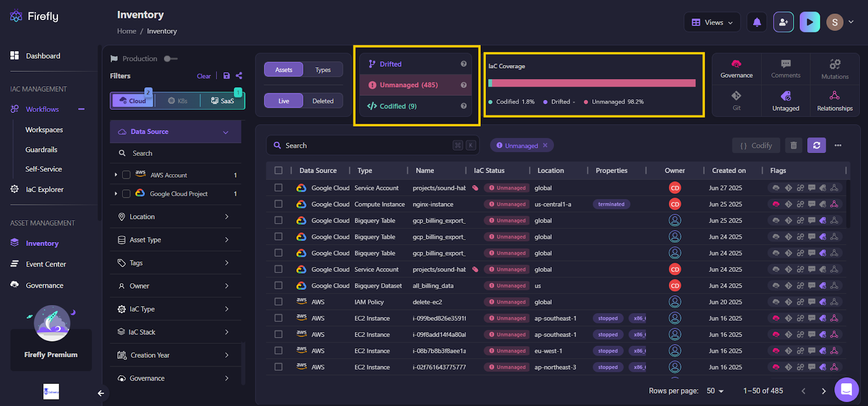
Task: Open the Rows per page dropdown
Action: [x=715, y=391]
